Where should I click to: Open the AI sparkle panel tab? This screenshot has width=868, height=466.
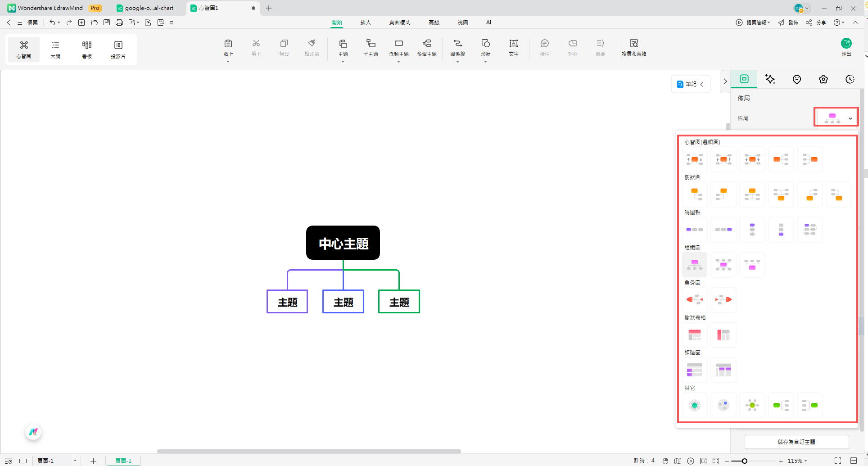[x=770, y=80]
